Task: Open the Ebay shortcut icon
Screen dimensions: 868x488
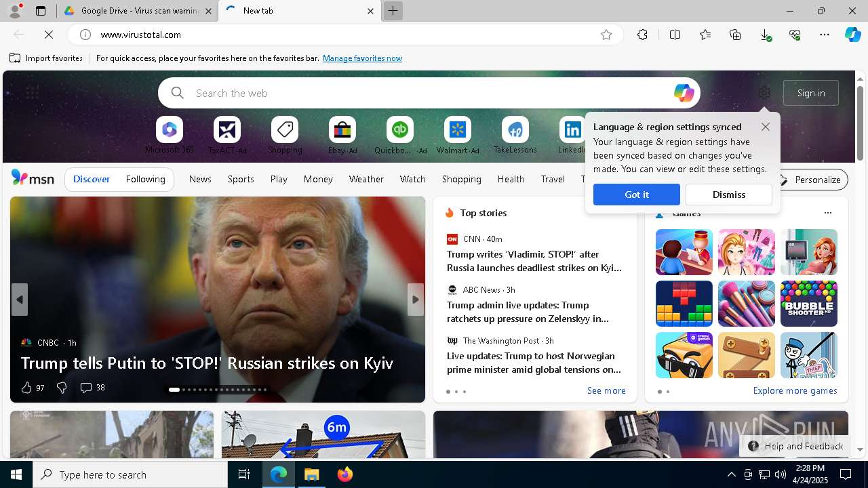Action: point(342,129)
